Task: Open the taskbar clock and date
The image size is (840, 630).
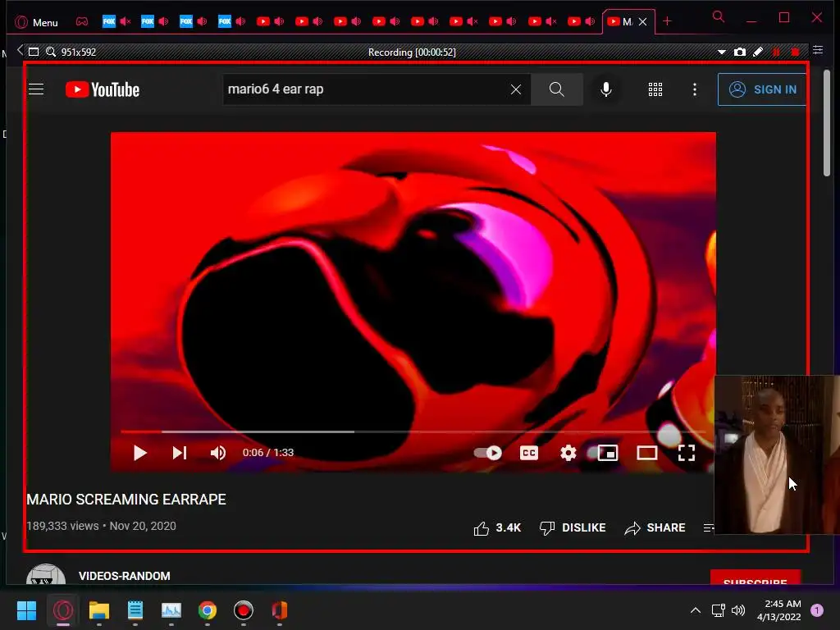Action: click(779, 610)
